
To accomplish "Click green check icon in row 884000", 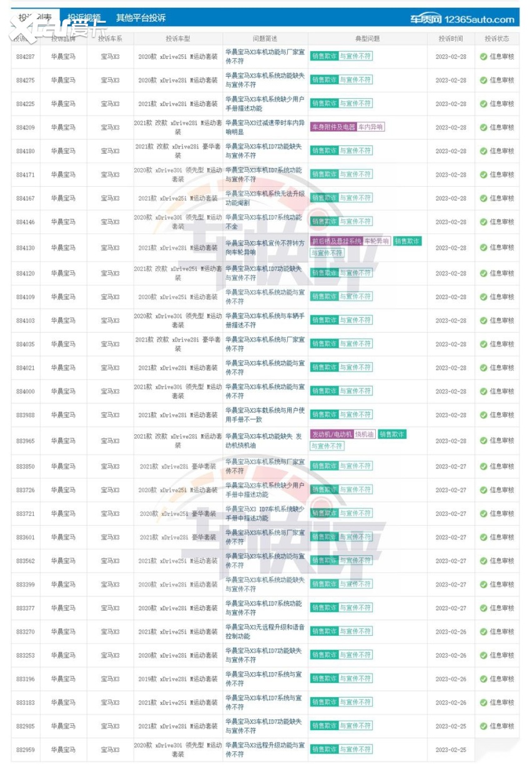I will [483, 392].
